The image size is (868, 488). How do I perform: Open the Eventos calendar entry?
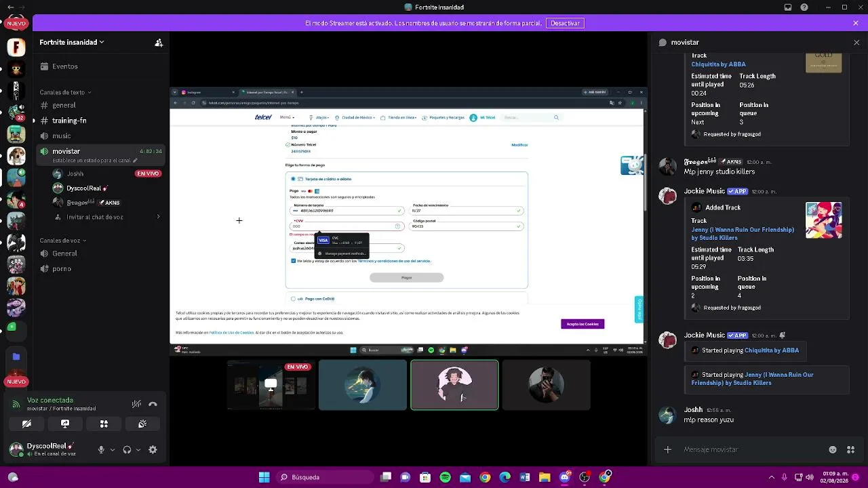point(65,66)
